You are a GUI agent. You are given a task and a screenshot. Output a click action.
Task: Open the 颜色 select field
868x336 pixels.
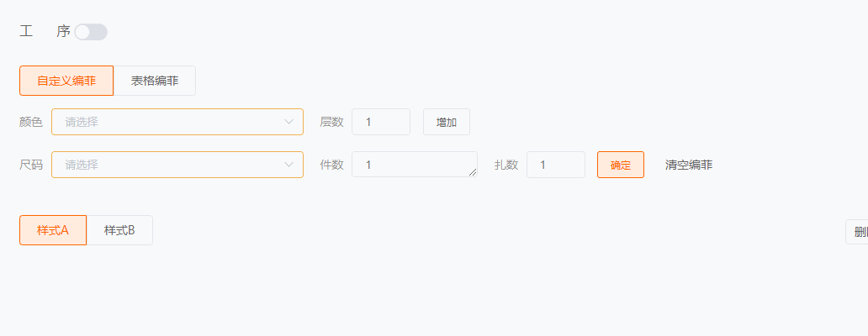click(x=168, y=122)
